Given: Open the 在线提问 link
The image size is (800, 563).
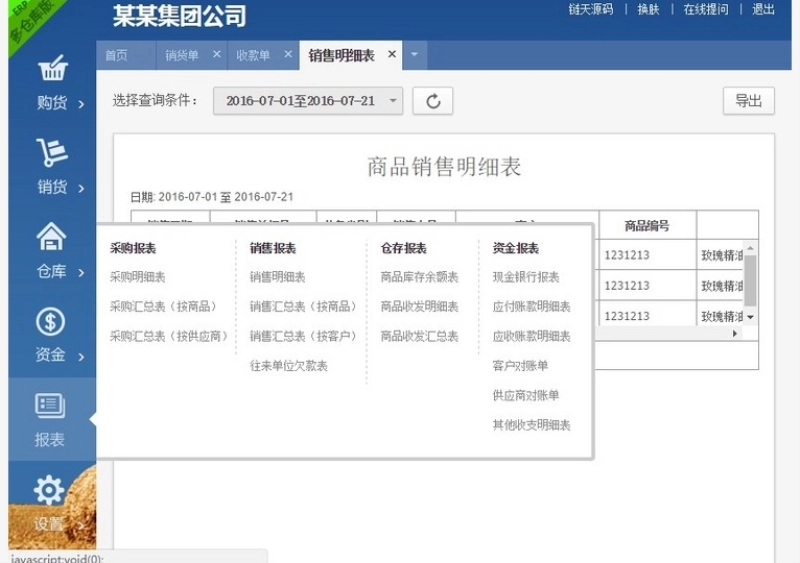Looking at the screenshot, I should pyautogui.click(x=706, y=9).
